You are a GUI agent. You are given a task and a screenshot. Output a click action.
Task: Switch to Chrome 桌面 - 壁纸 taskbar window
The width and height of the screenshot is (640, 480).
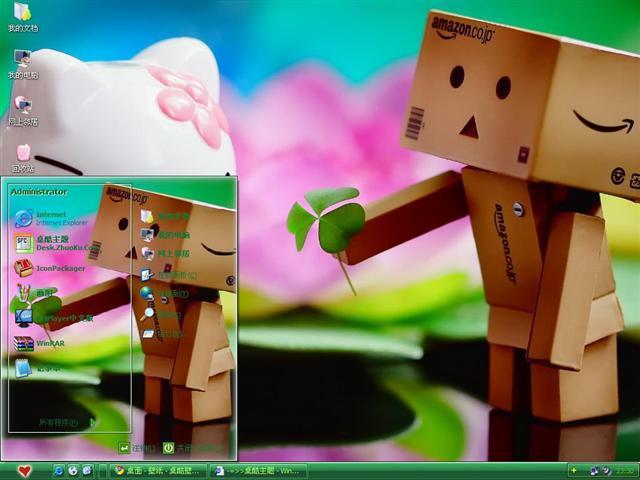pyautogui.click(x=158, y=471)
